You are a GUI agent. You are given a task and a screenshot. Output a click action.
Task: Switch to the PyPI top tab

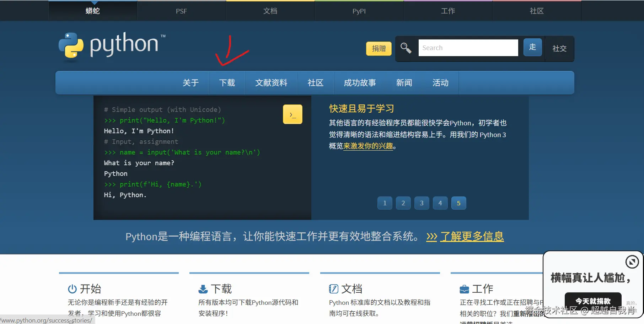pyautogui.click(x=359, y=11)
